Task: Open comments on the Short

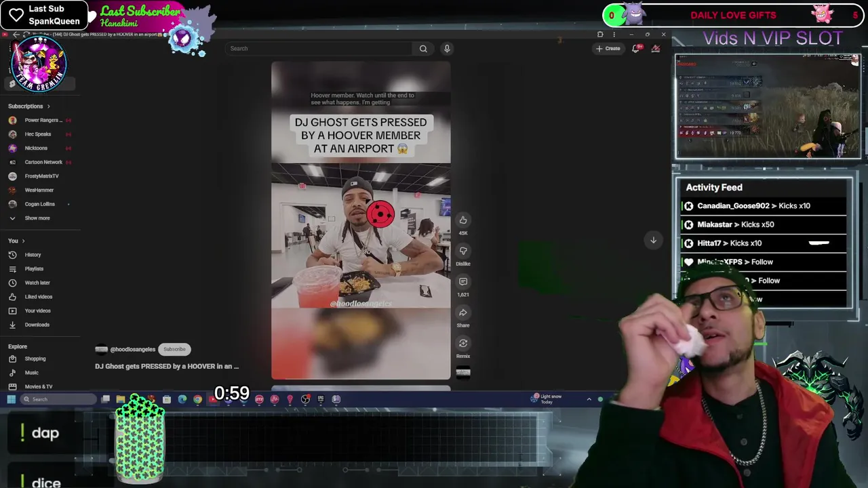Action: [x=463, y=281]
